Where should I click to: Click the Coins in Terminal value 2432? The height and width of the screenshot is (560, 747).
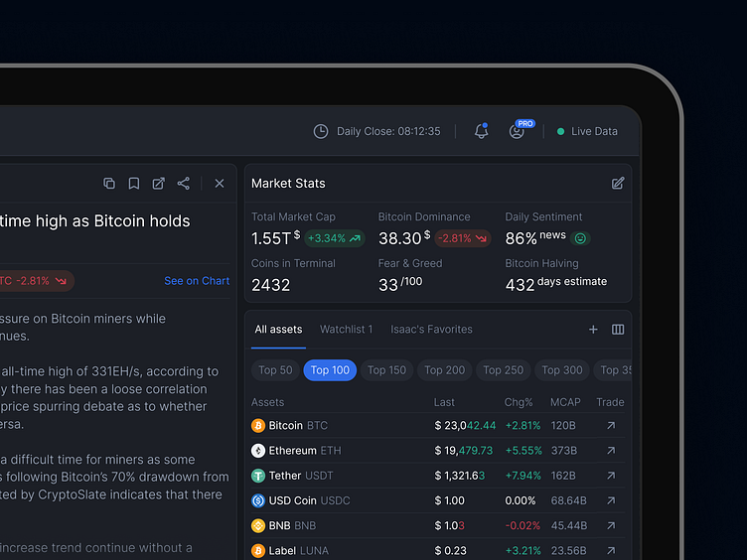[x=270, y=285]
